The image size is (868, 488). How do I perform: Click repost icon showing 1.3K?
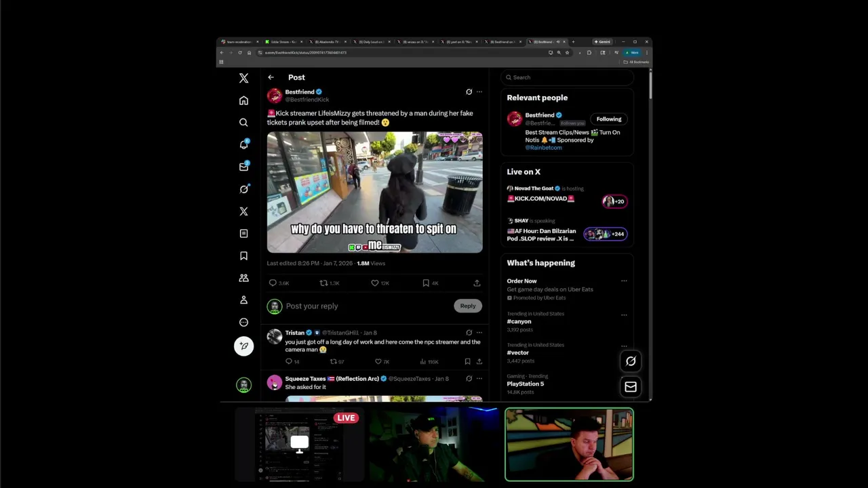[x=323, y=283]
